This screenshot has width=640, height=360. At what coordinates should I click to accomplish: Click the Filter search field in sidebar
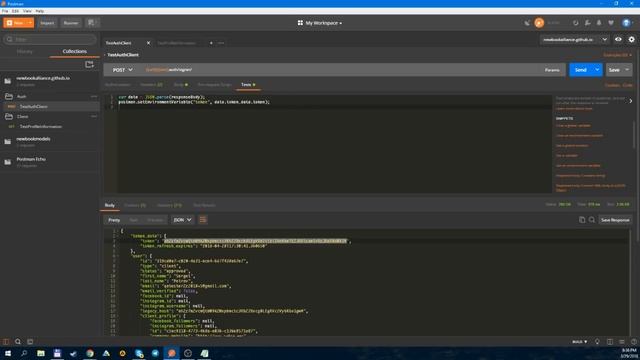tap(50, 39)
